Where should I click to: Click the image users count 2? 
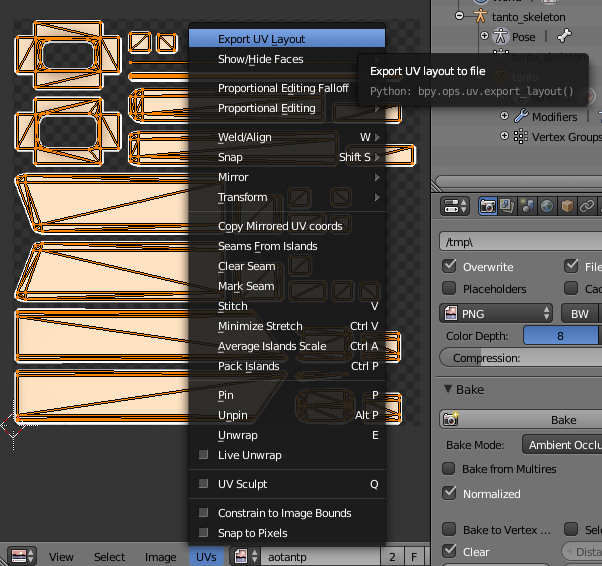(x=392, y=556)
